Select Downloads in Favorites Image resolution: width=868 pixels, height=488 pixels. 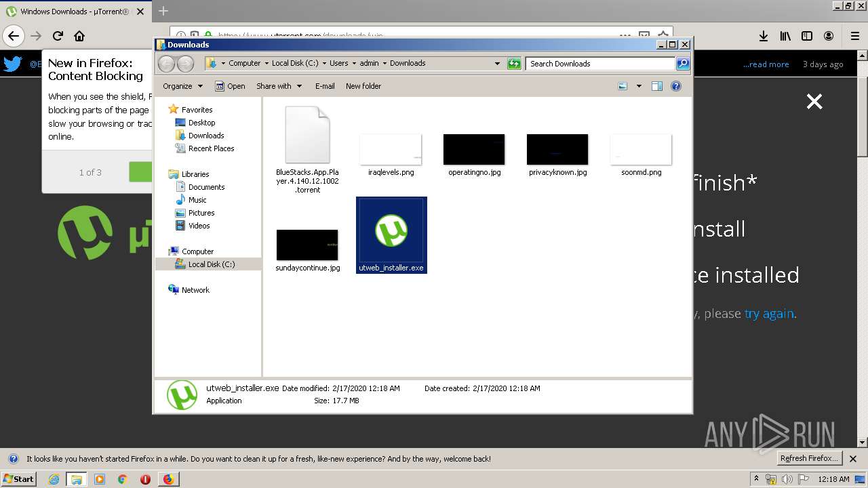(206, 136)
